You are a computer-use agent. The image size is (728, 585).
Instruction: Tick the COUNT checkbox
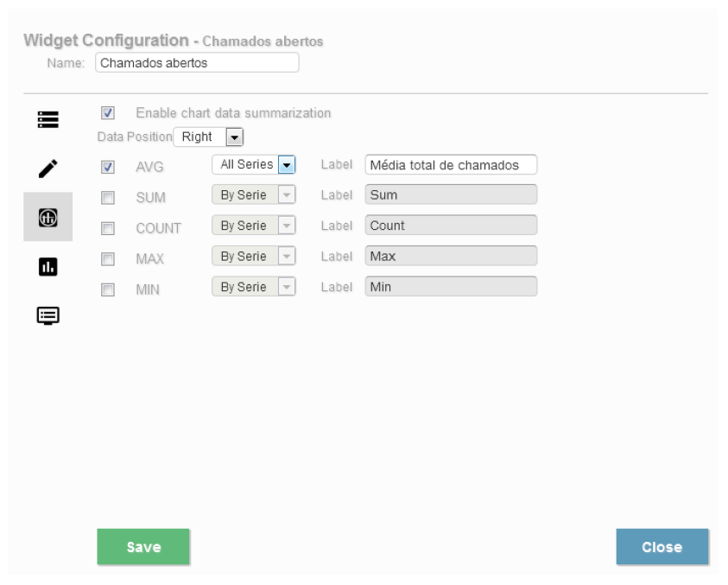[x=108, y=229]
